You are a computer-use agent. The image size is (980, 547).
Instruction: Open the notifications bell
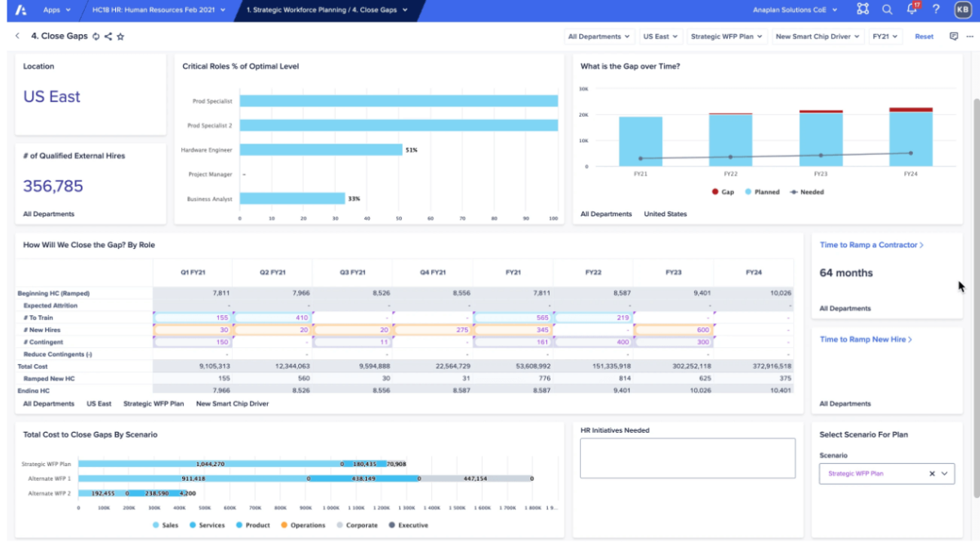(x=910, y=10)
